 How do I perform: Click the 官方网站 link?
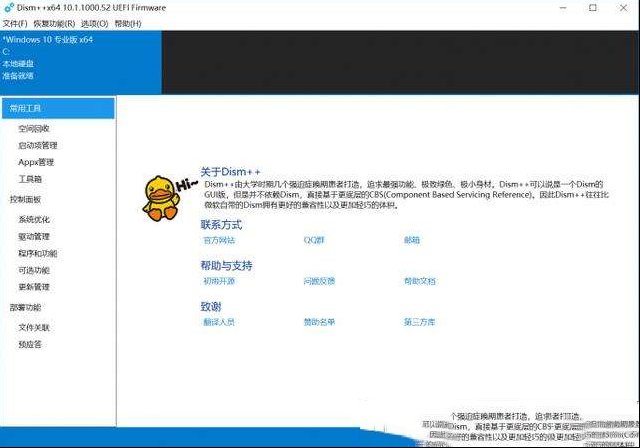click(x=219, y=240)
